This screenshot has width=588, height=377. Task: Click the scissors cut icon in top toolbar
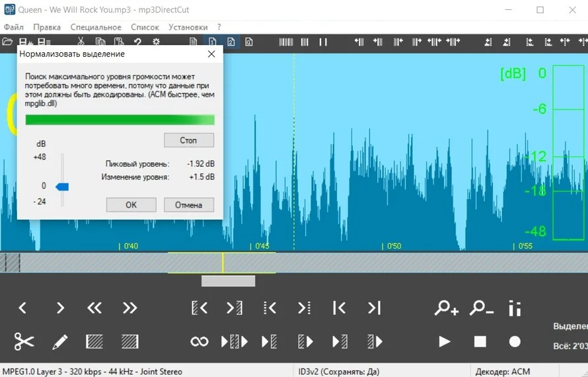pos(81,42)
